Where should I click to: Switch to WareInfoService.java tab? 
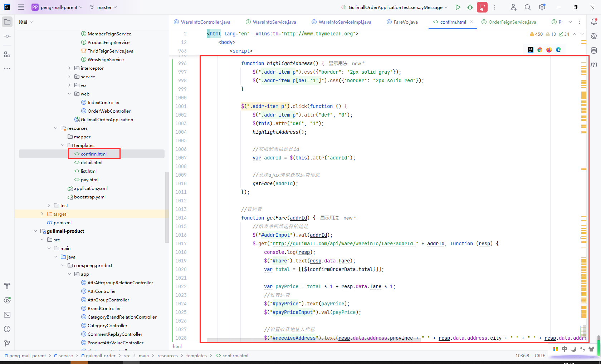[271, 22]
